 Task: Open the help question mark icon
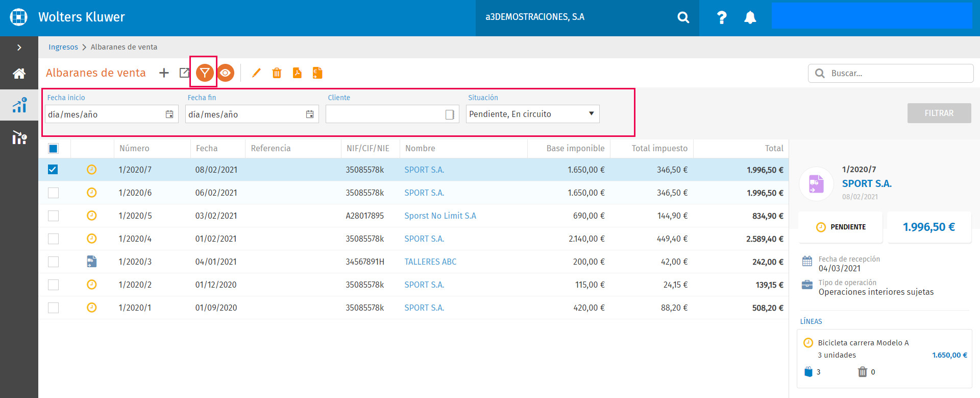tap(721, 17)
